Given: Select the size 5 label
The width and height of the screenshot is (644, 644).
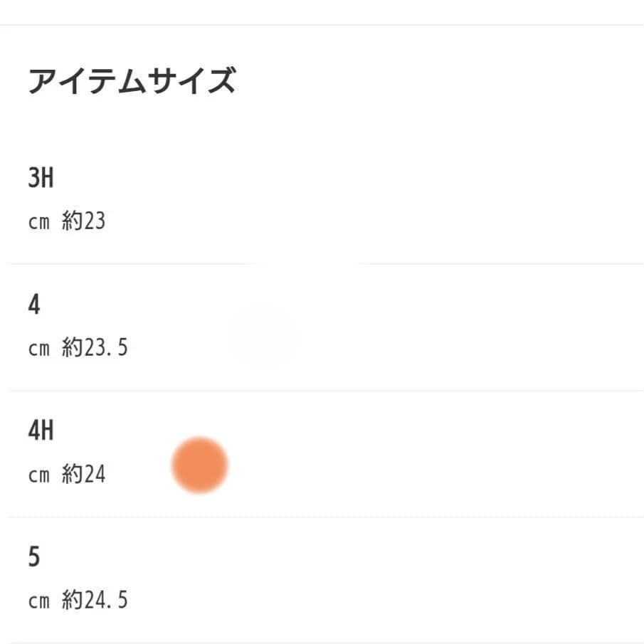Looking at the screenshot, I should (34, 557).
